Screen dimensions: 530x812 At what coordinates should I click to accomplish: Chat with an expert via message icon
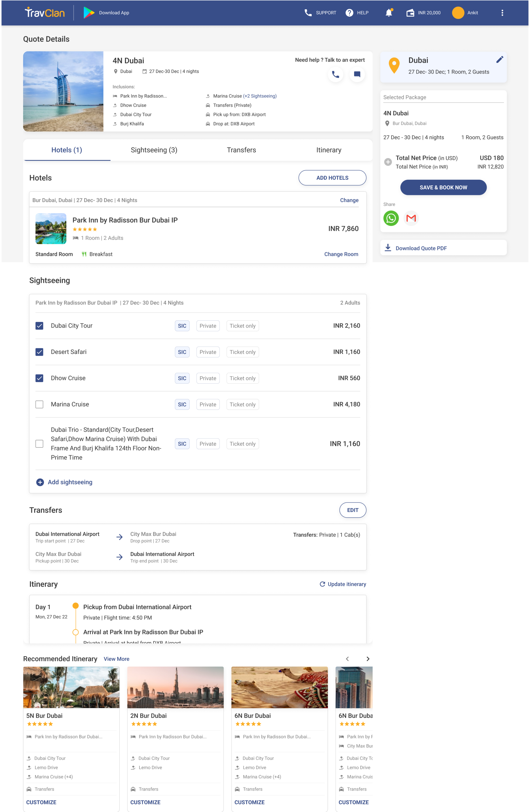pos(357,74)
